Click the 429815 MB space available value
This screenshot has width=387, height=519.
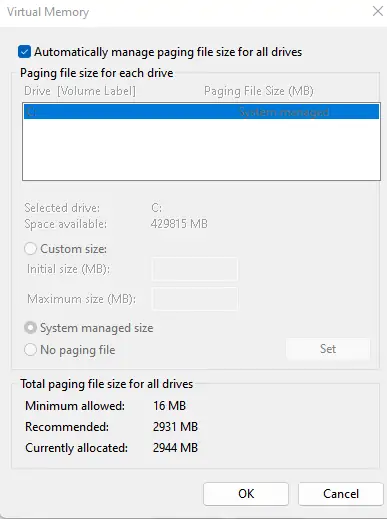pos(179,224)
